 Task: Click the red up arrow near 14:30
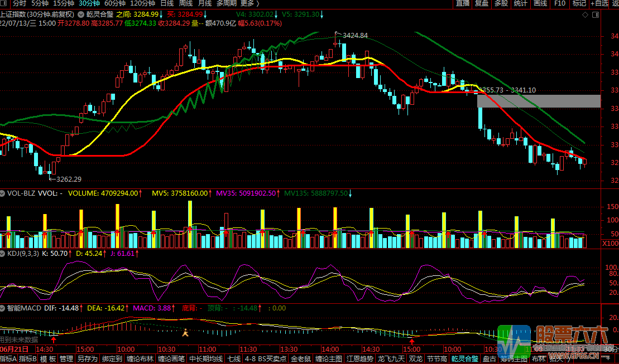[54, 338]
